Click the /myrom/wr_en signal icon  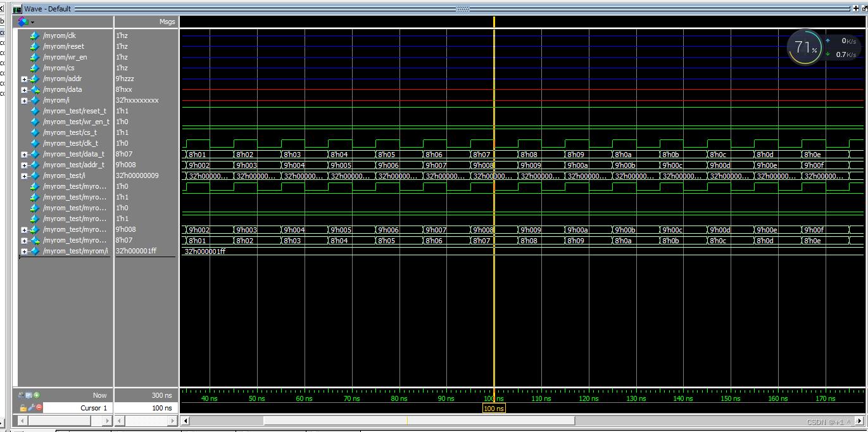(x=35, y=57)
